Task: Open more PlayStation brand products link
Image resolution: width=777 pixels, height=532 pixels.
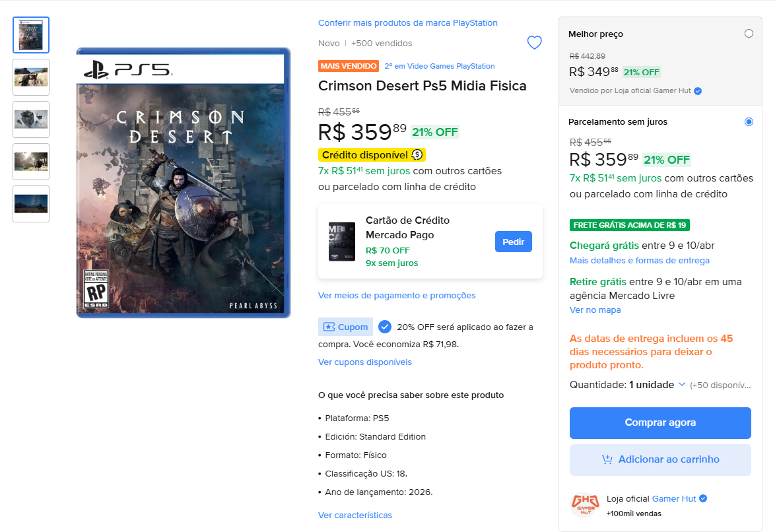Action: pos(408,23)
